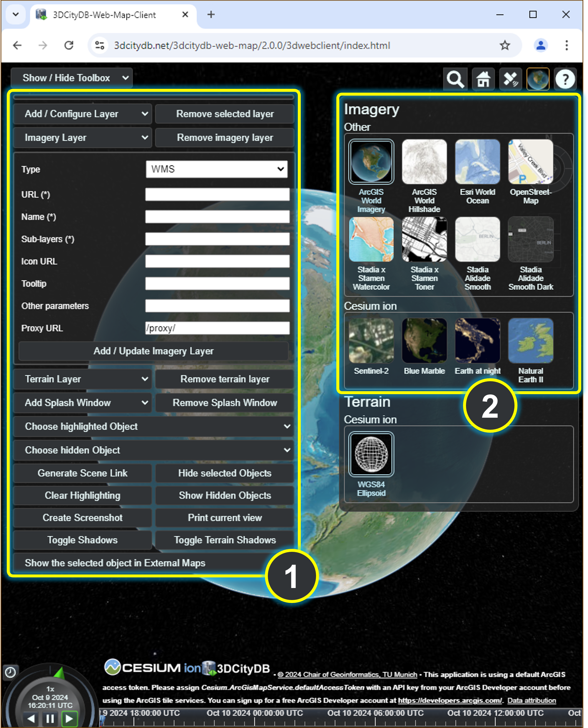
Task: Focus the Sub-layers (*) input field
Action: (x=218, y=239)
